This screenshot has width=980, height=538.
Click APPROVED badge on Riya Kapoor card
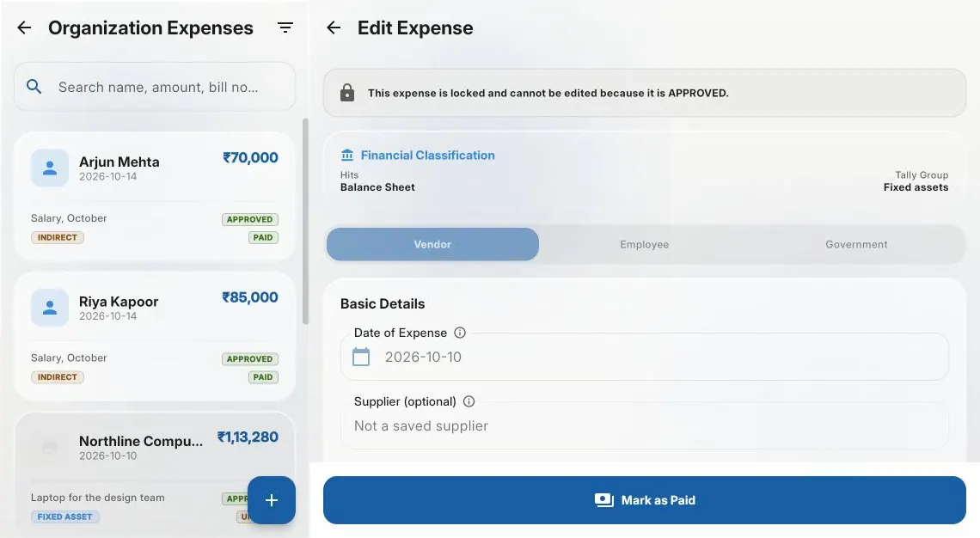(249, 359)
